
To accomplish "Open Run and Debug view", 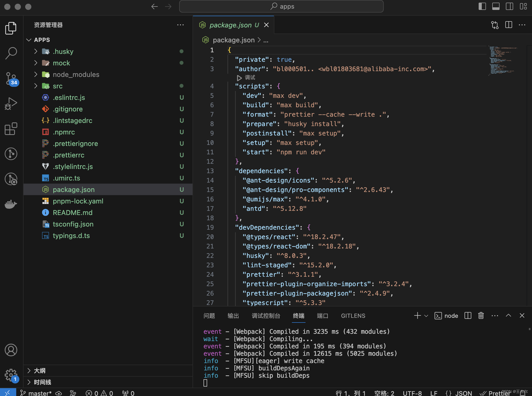I will [11, 104].
